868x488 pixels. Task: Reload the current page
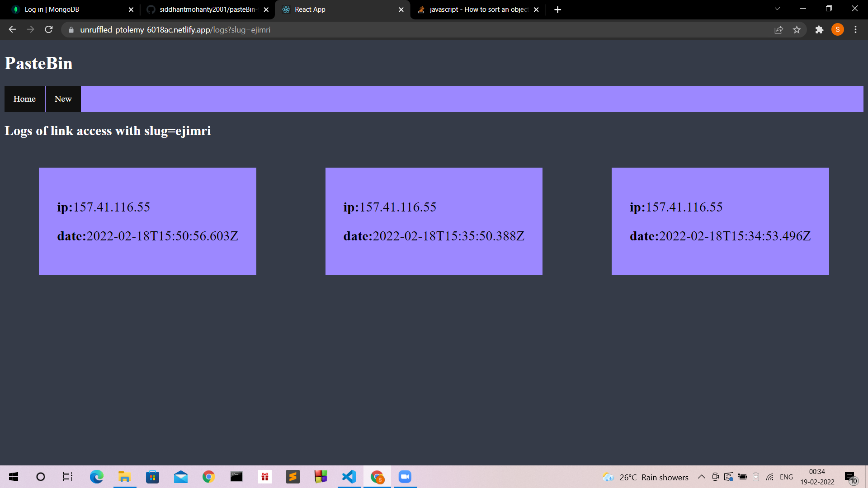pos(48,29)
